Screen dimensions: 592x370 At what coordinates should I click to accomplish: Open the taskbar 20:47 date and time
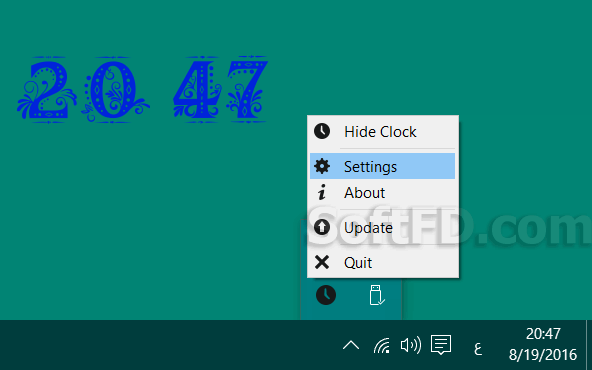543,344
